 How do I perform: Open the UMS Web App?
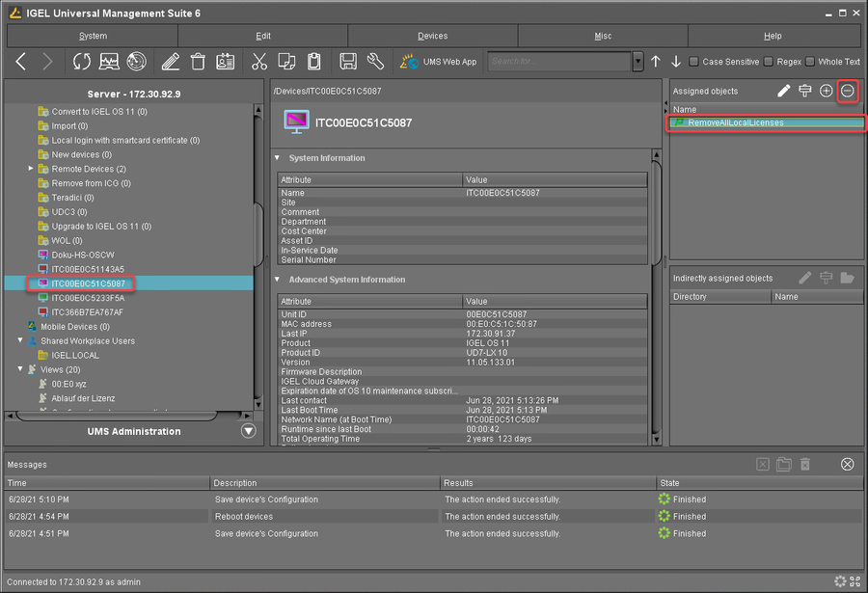(439, 62)
